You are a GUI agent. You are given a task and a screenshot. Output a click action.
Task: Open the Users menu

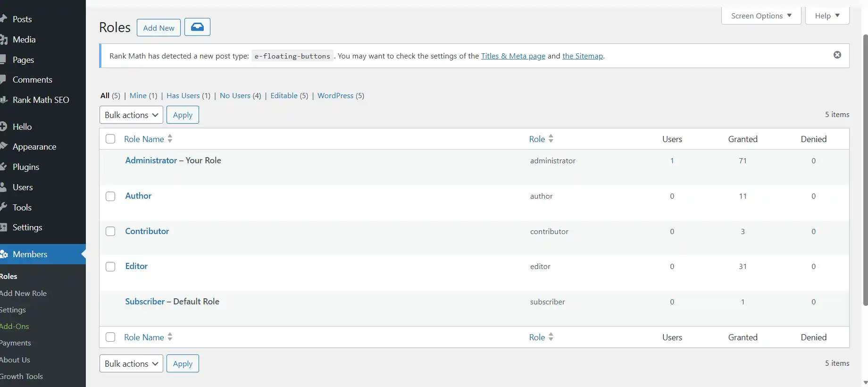click(23, 187)
